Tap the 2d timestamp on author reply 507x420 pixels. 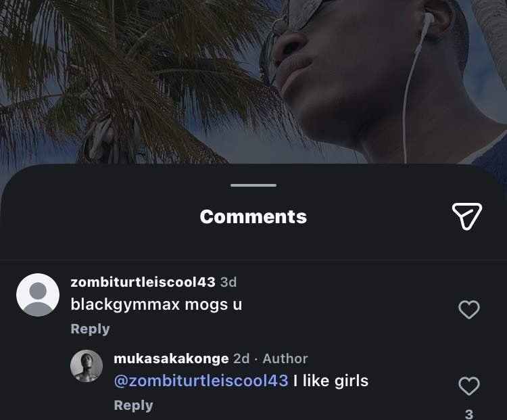click(241, 358)
